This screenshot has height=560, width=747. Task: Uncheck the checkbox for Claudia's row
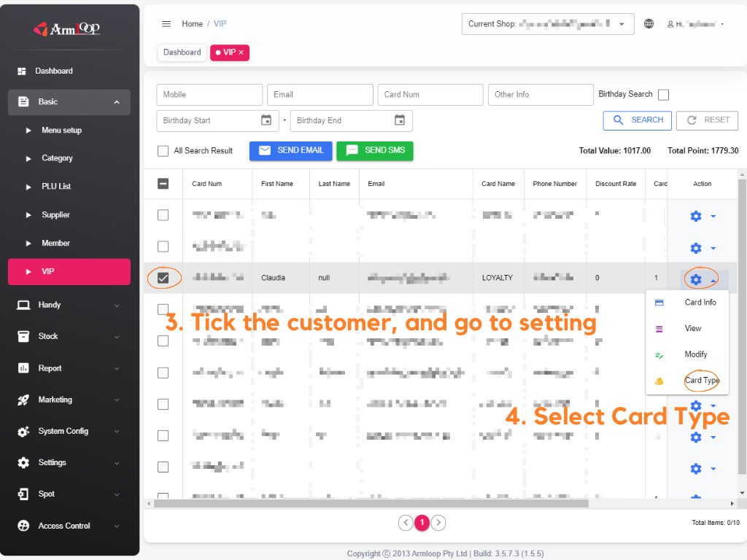click(x=163, y=278)
